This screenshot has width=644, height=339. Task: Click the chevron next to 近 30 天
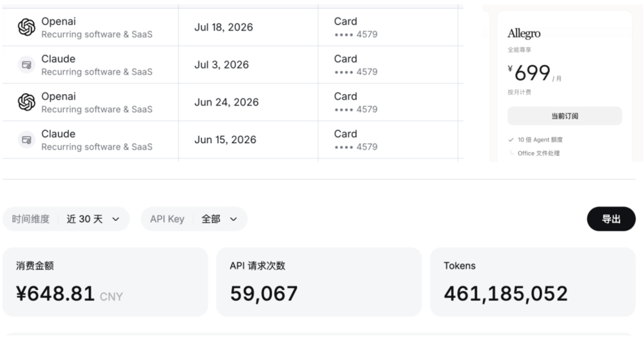coord(116,219)
